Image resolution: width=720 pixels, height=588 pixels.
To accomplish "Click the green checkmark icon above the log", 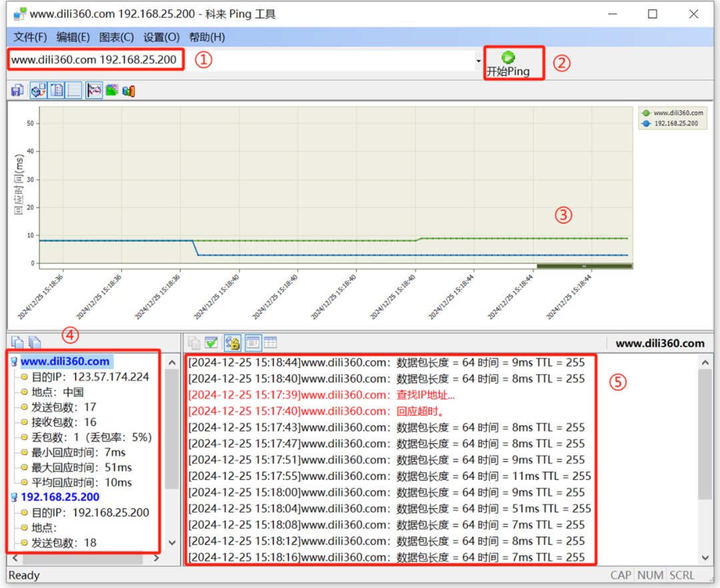I will pos(211,343).
